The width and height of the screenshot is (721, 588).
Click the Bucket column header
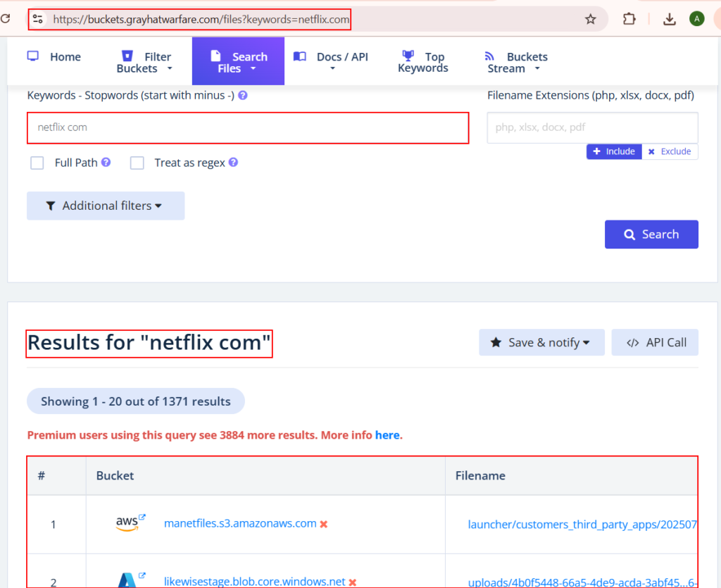click(x=115, y=475)
